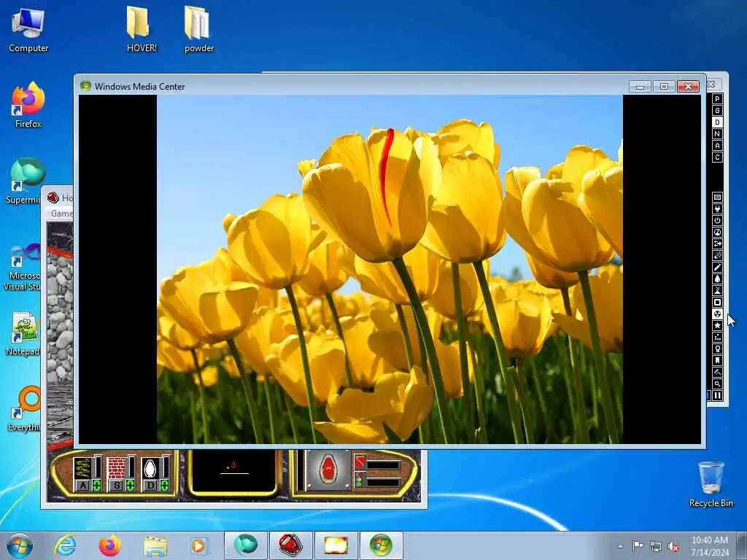Toggle the pause button in Powder Toy
This screenshot has width=747, height=560.
click(x=717, y=395)
